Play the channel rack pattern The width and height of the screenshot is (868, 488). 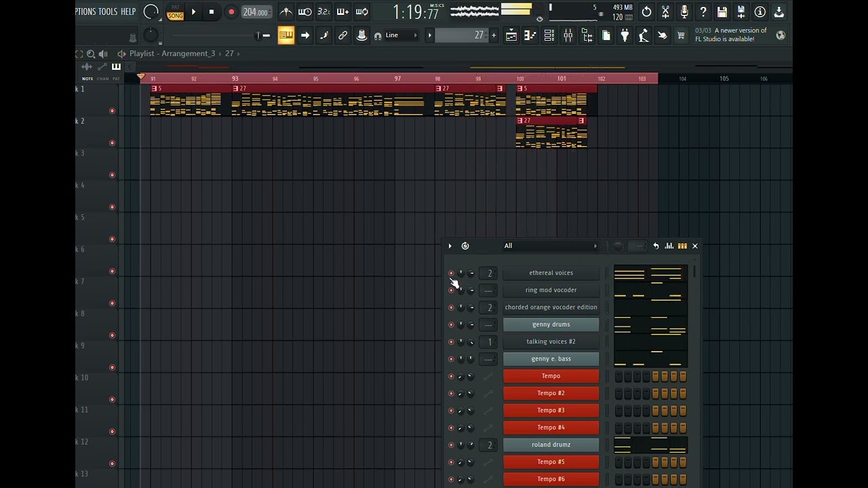coord(450,246)
